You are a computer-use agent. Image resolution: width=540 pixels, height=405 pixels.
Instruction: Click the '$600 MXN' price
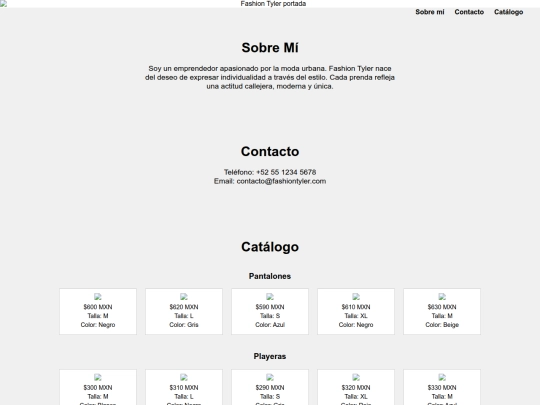pyautogui.click(x=98, y=307)
